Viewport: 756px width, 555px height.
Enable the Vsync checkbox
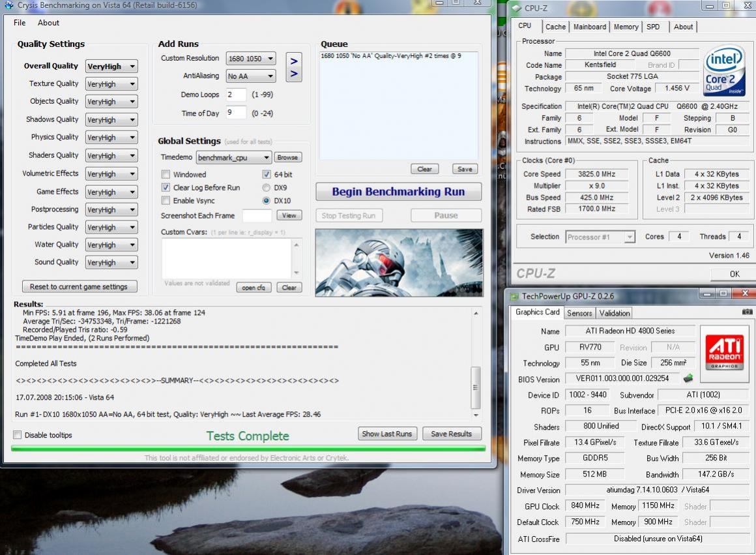166,200
